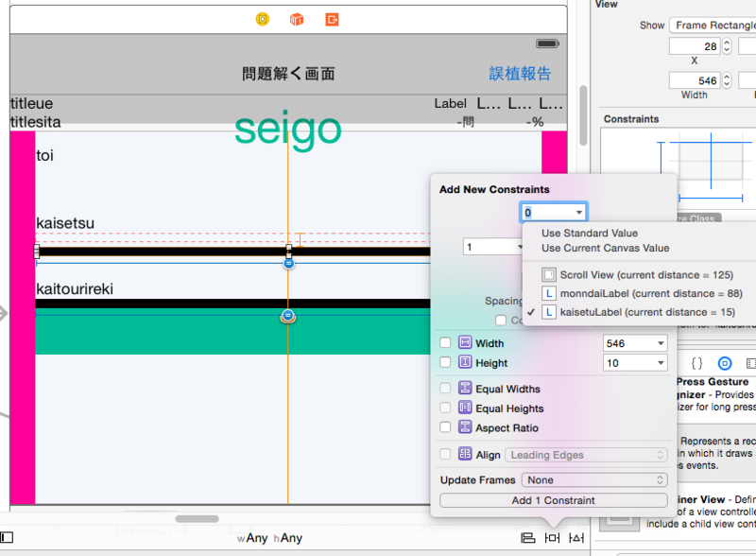Click the canvas vertical scrollbar

point(583,115)
